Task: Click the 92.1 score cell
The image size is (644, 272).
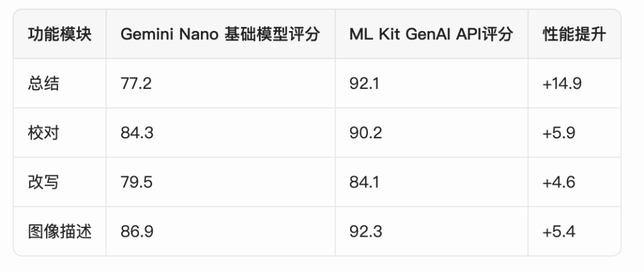Action: click(x=364, y=83)
